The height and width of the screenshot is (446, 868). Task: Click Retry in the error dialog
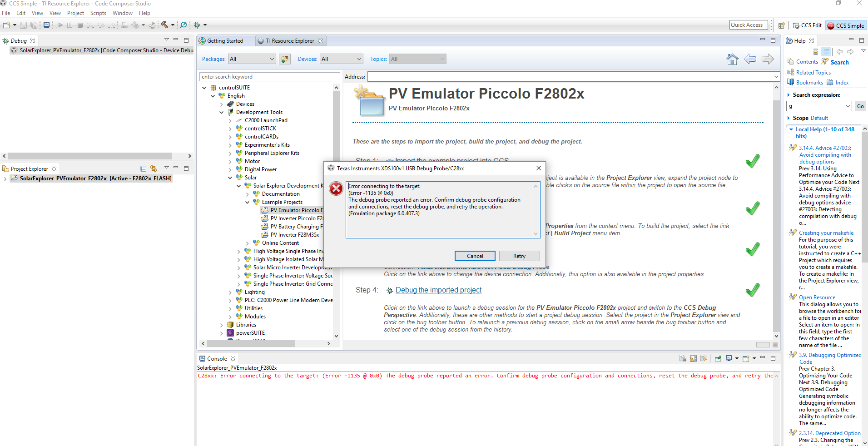[x=519, y=256]
